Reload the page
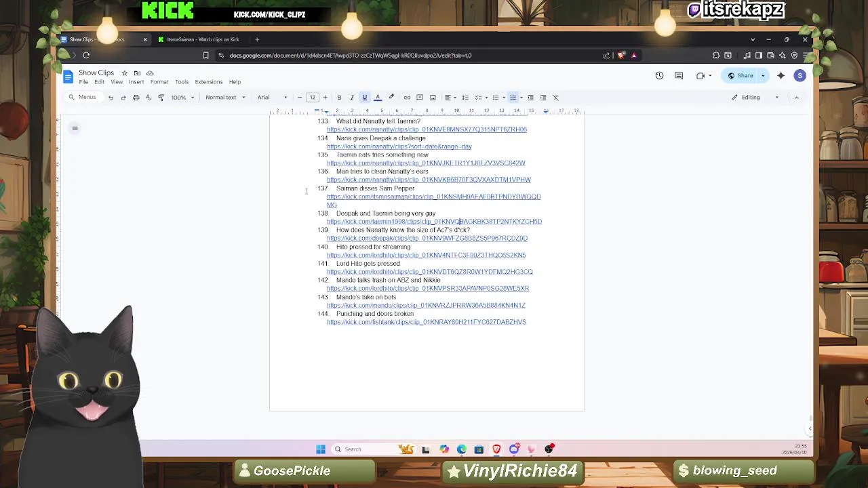This screenshot has height=488, width=868. click(x=86, y=56)
